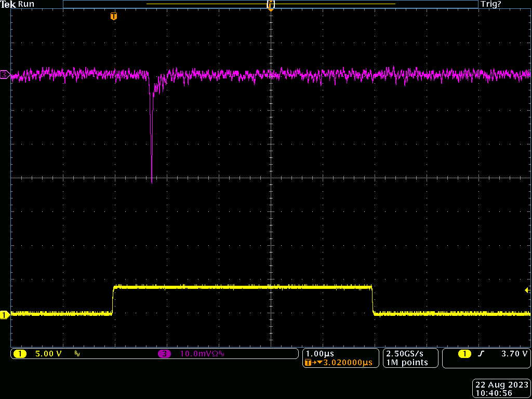Click the rising edge of the yellow pulse
Image resolution: width=532 pixels, height=399 pixels.
tap(113, 300)
